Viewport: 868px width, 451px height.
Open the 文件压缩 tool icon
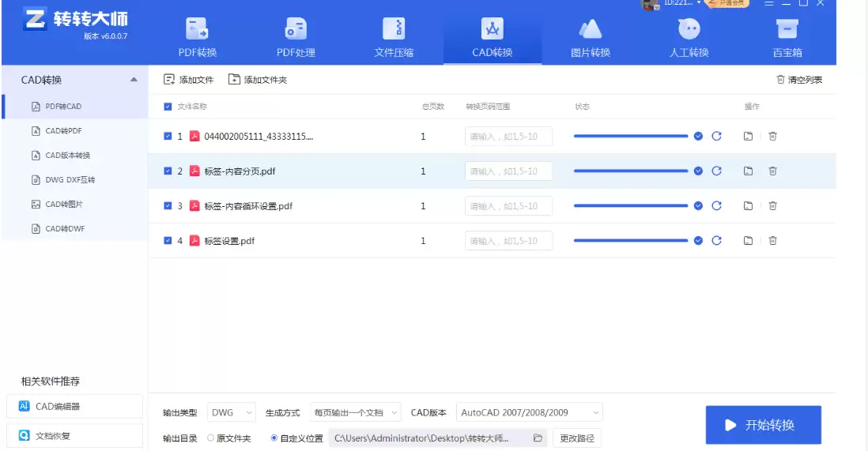pos(394,30)
